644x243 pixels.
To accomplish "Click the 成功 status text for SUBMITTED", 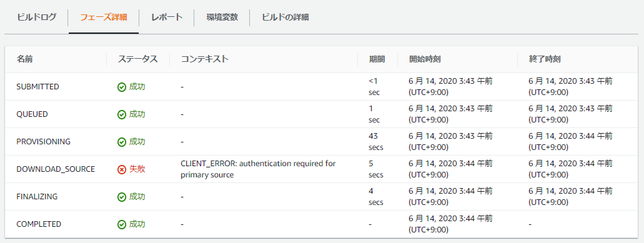I will coord(137,87).
